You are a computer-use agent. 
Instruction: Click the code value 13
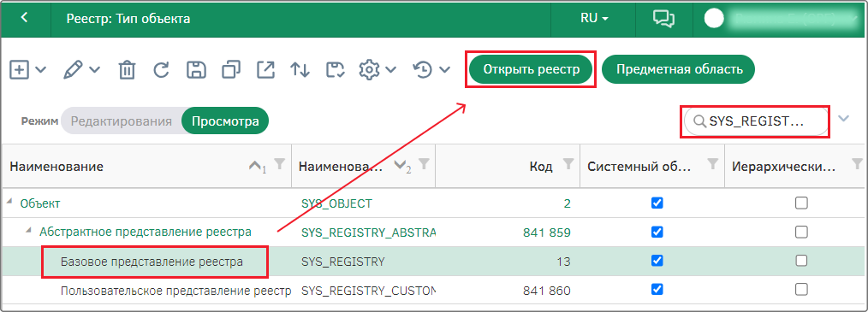point(563,262)
